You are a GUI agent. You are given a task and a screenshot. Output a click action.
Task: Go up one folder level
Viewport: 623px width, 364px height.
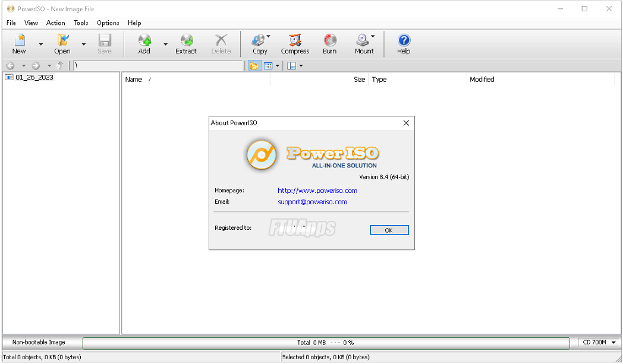coord(60,66)
